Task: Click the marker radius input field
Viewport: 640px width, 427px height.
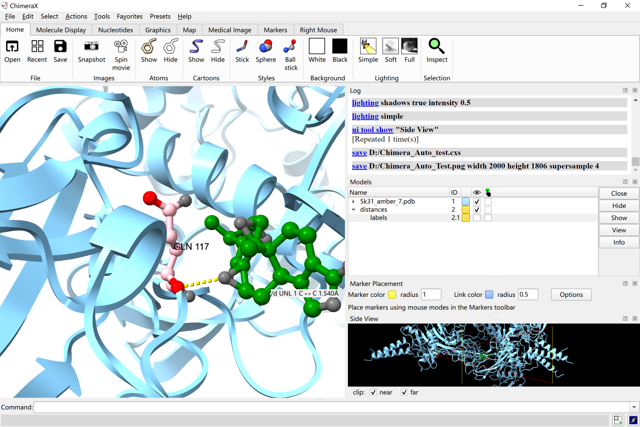Action: click(431, 294)
